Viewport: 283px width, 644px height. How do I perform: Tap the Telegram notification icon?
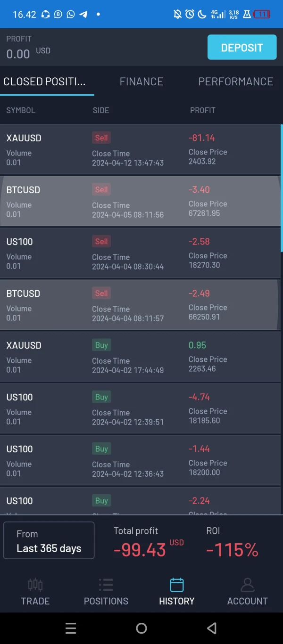[83, 14]
